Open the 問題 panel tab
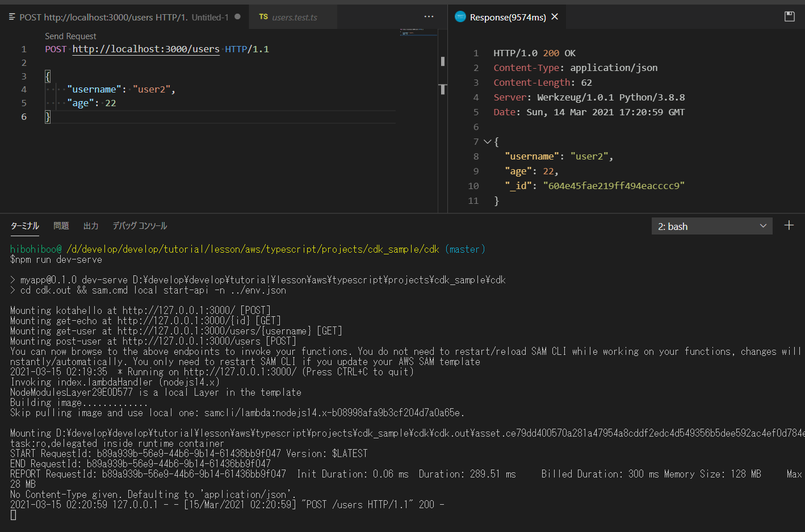The image size is (805, 532). click(x=61, y=226)
